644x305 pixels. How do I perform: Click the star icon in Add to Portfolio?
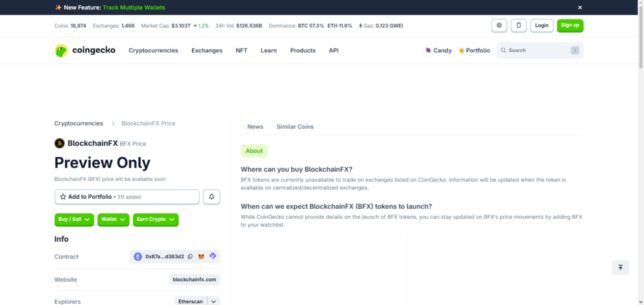coord(63,197)
